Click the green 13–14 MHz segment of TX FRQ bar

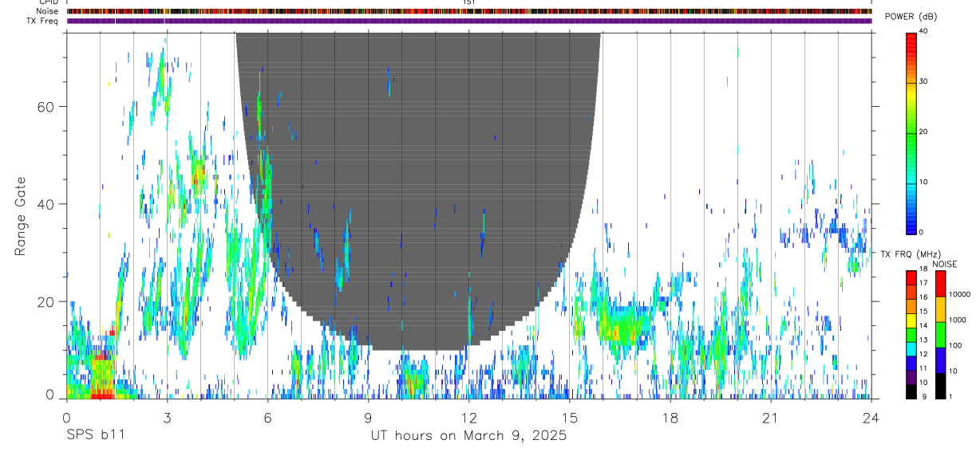click(x=911, y=335)
